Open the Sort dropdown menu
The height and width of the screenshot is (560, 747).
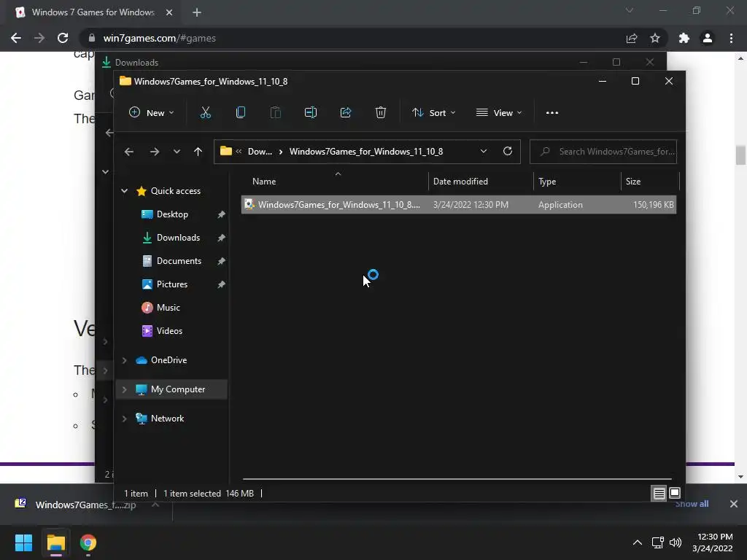433,113
